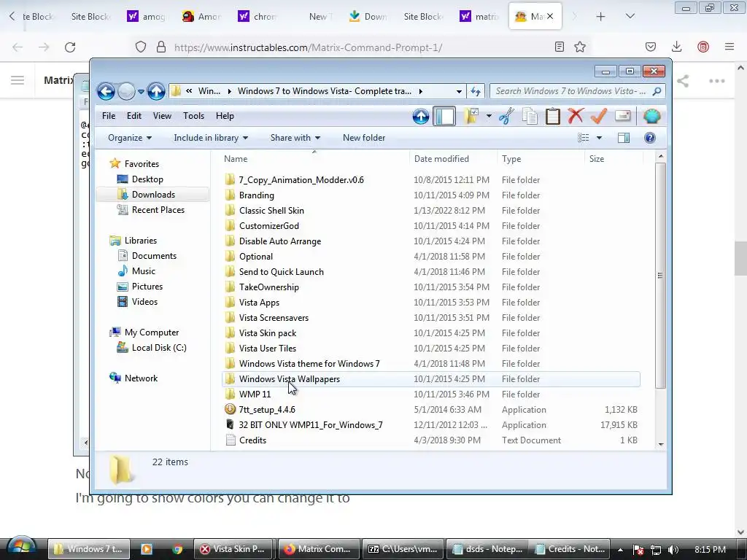Open the recent pages dropdown arrow

(141, 91)
